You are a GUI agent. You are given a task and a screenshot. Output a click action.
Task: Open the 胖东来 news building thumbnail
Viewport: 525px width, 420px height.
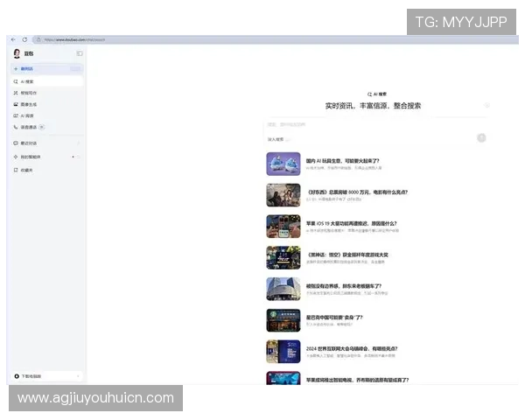point(283,289)
